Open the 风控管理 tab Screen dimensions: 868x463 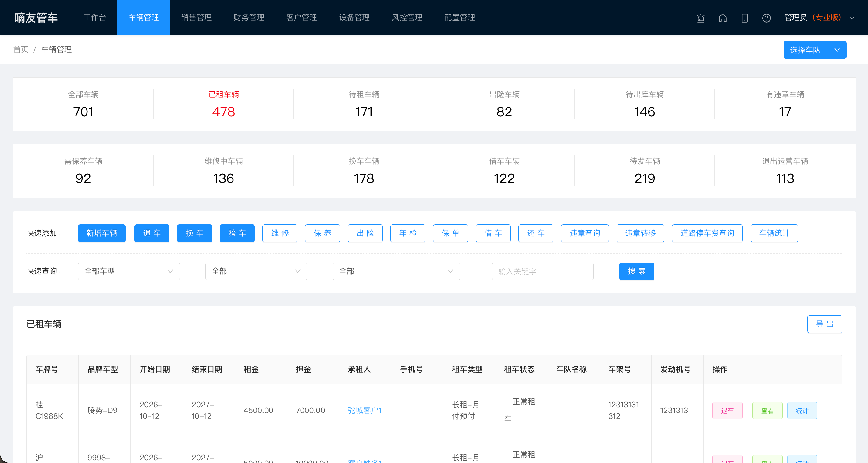pyautogui.click(x=407, y=17)
